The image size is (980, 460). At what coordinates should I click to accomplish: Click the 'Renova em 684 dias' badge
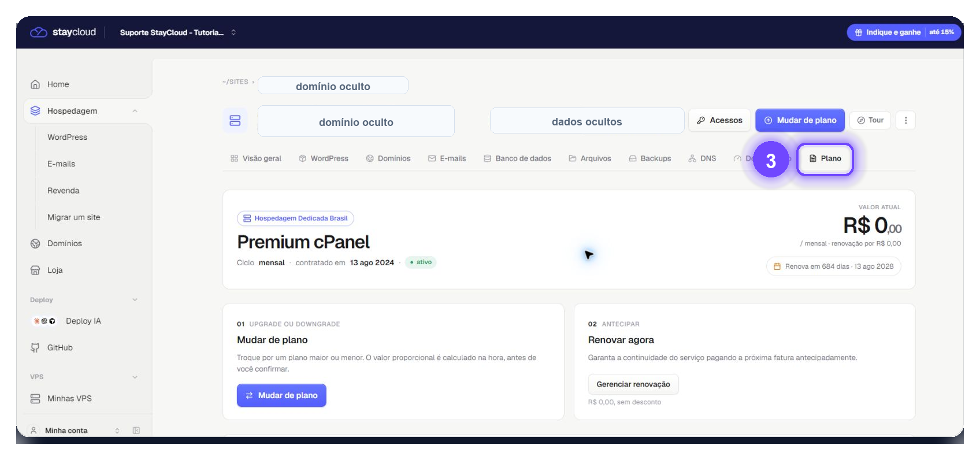click(x=833, y=266)
